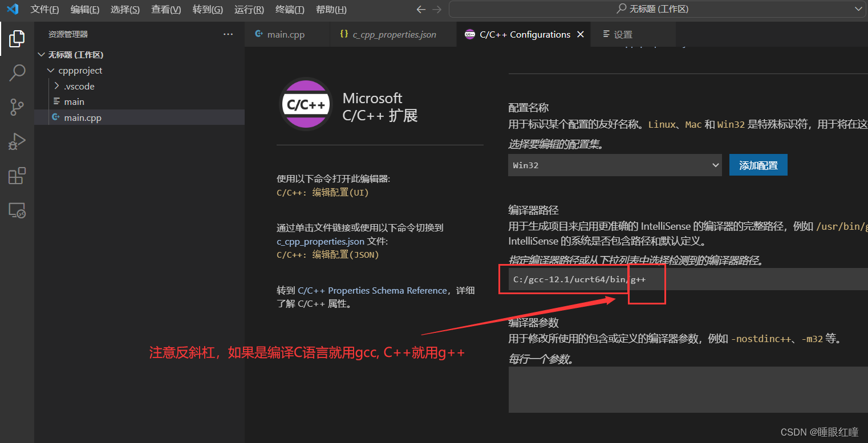
Task: Open the Search view in activity bar
Action: pyautogui.click(x=17, y=72)
